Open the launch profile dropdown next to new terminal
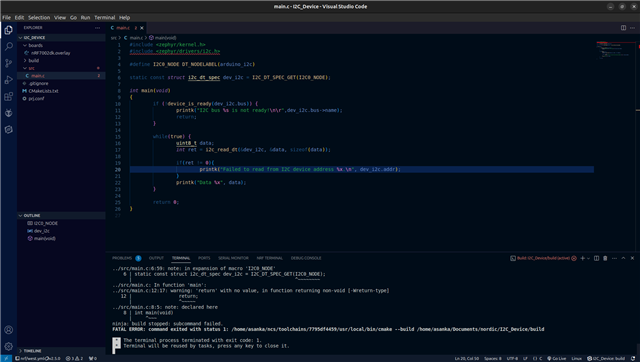The width and height of the screenshot is (640, 362). pyautogui.click(x=588, y=258)
